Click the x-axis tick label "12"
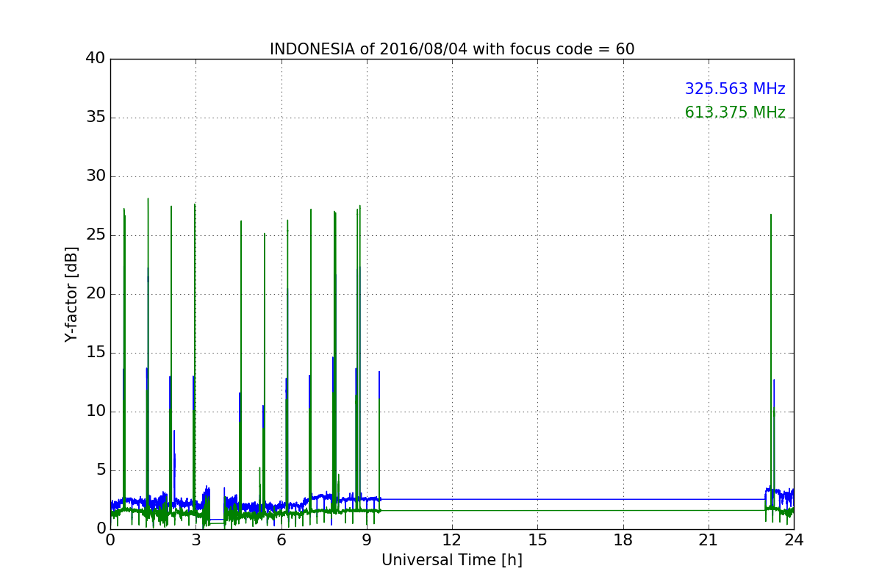Viewport: 882px width, 588px height. click(452, 540)
